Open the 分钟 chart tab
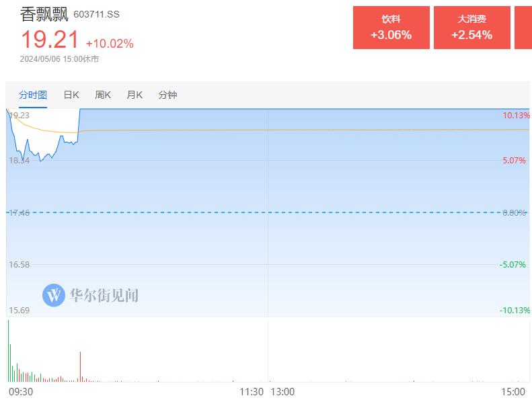This screenshot has height=402, width=532. [x=167, y=95]
